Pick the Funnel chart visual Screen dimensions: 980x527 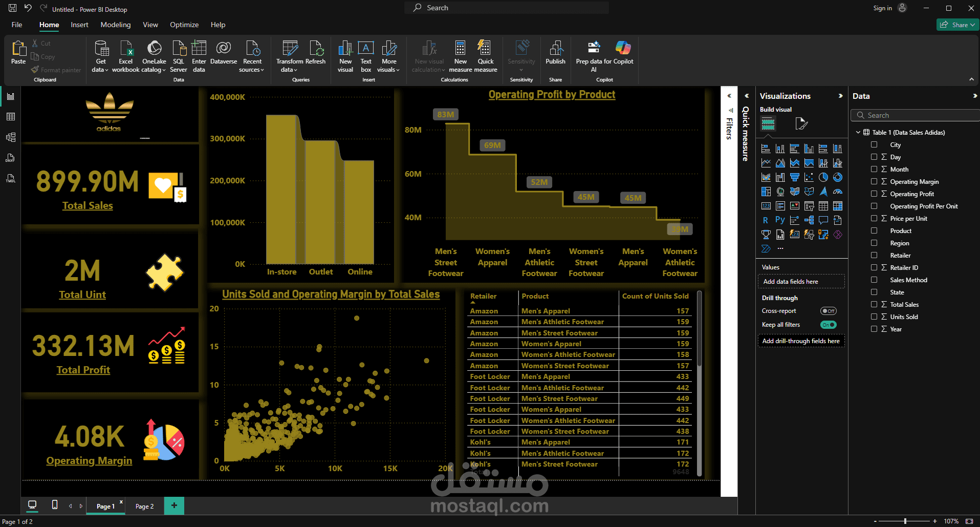pyautogui.click(x=794, y=178)
